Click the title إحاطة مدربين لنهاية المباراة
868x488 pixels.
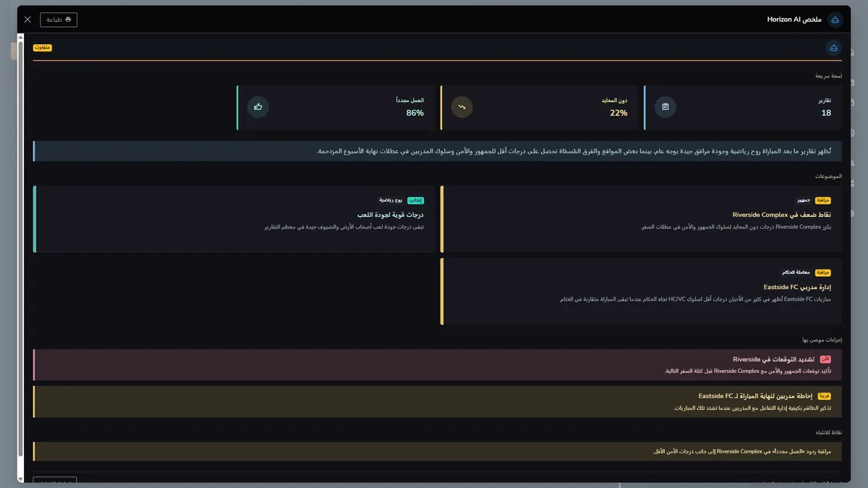(756, 396)
